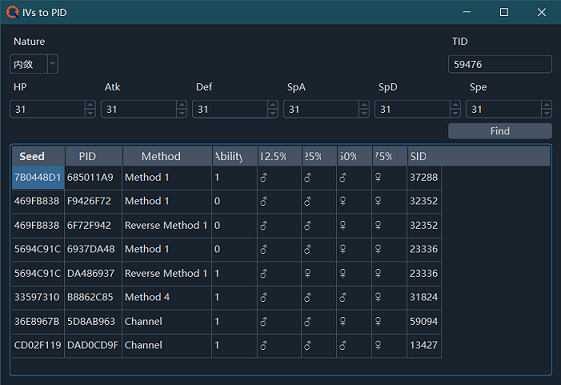Sort by the 12.5% column header
Image resolution: width=561 pixels, height=385 pixels.
pyautogui.click(x=280, y=156)
